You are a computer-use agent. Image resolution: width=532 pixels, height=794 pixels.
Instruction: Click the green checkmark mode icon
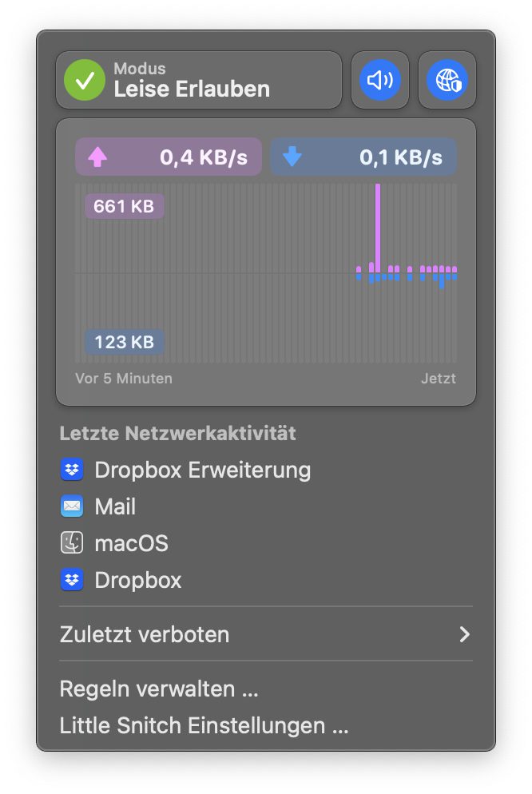pos(85,80)
